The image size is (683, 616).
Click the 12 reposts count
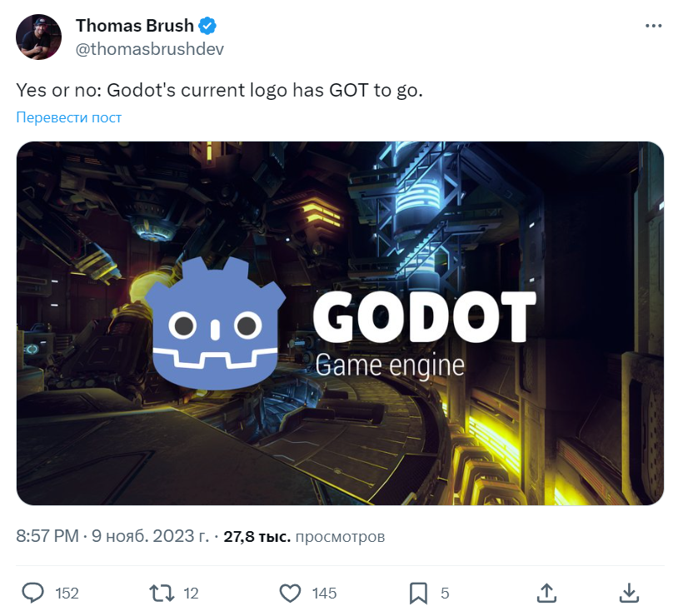pyautogui.click(x=191, y=594)
